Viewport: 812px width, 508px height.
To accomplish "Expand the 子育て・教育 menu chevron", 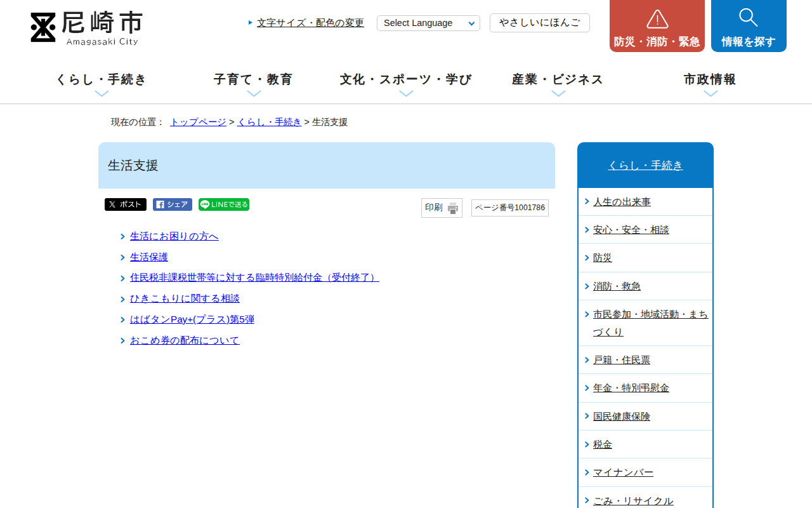I will click(x=254, y=93).
